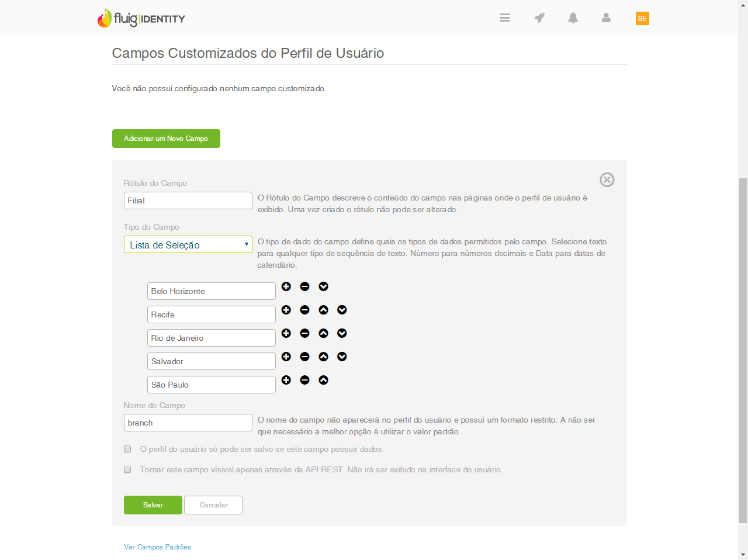
Task: Add option after Belo Horizonte with plus icon
Action: (286, 286)
